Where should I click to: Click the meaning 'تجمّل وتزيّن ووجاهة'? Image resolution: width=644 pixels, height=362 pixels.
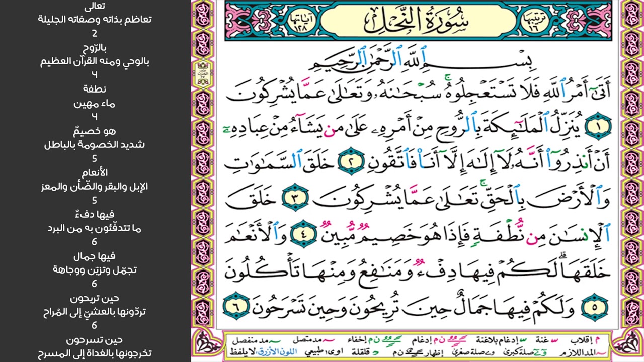95,270
